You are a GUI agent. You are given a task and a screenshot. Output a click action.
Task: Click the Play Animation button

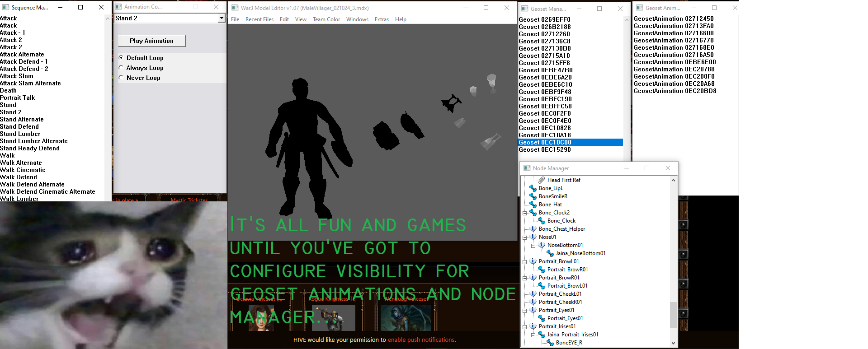tap(151, 41)
